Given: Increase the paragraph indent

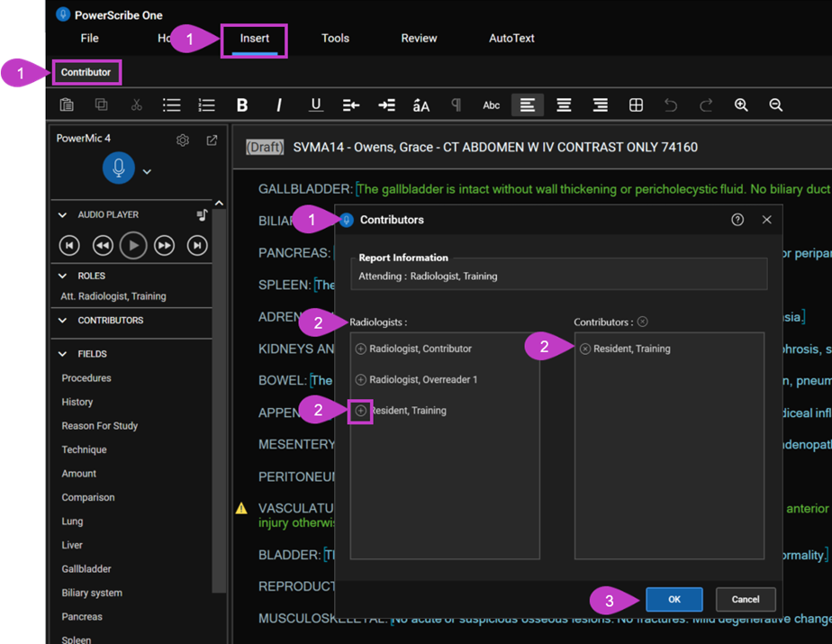Looking at the screenshot, I should [387, 105].
